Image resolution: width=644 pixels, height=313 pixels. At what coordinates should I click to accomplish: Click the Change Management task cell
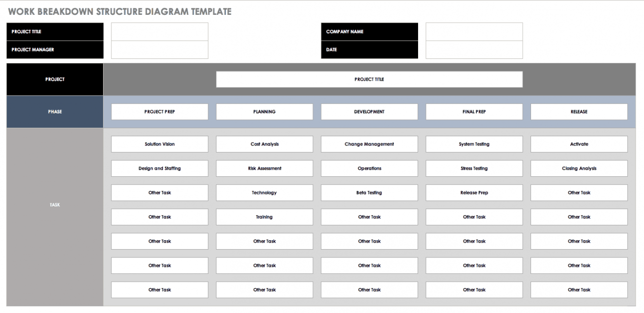[x=369, y=144]
